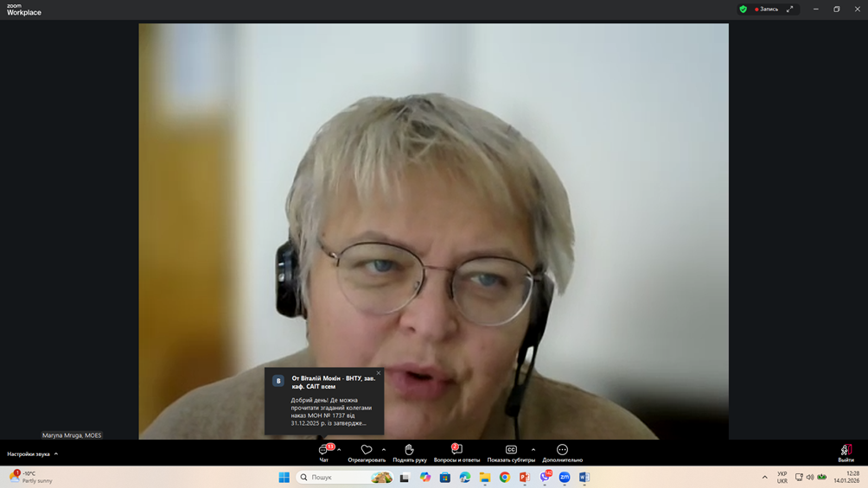The height and width of the screenshot is (488, 868).
Task: Close the chat message notification popup
Action: [x=379, y=373]
